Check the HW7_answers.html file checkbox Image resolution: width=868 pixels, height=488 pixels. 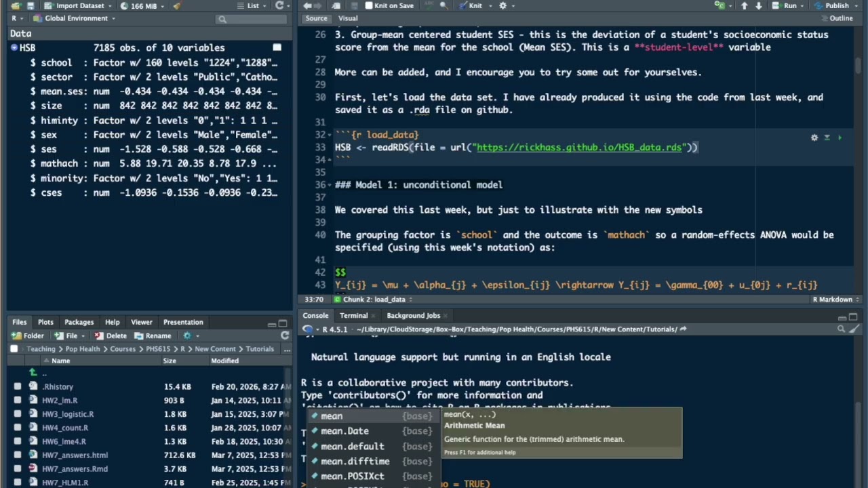(x=18, y=455)
